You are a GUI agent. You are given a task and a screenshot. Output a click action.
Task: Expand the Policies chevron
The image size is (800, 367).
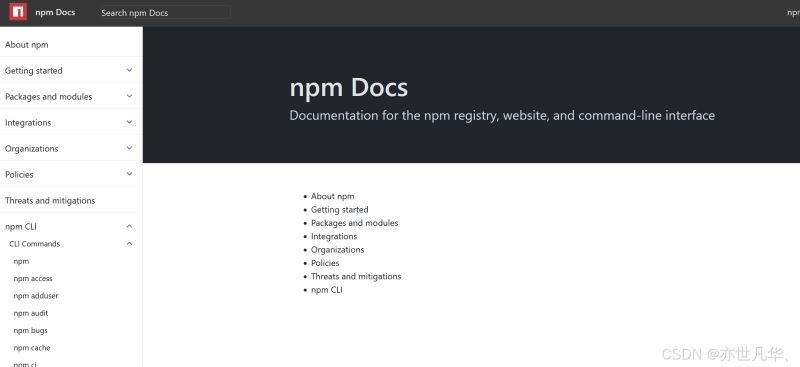(x=130, y=174)
